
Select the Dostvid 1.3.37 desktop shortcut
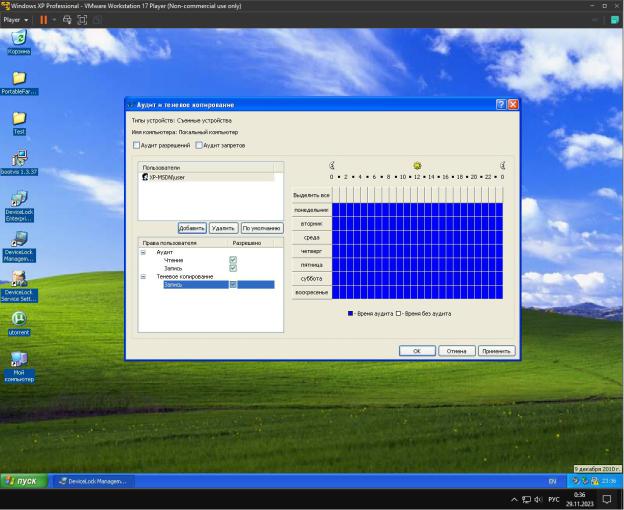coord(19,163)
